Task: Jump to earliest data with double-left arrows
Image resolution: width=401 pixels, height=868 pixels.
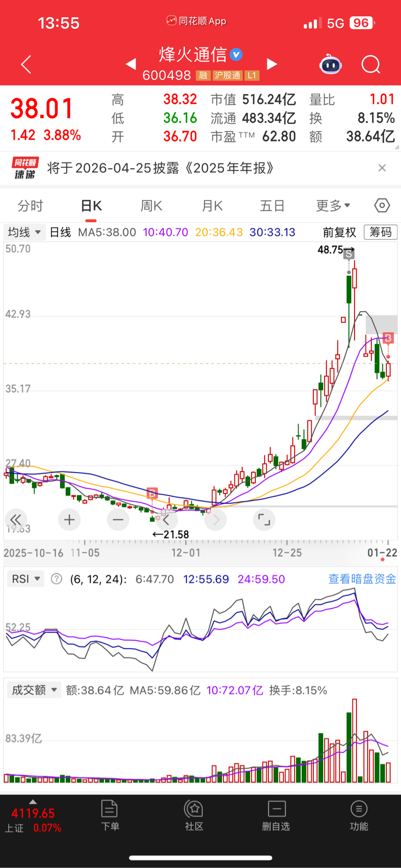Action: pyautogui.click(x=16, y=520)
